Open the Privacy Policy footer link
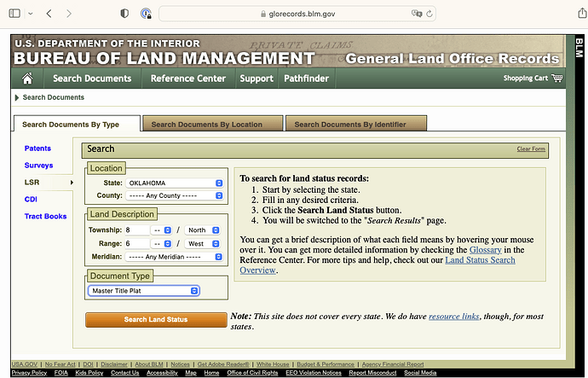588x378 pixels. tap(29, 373)
